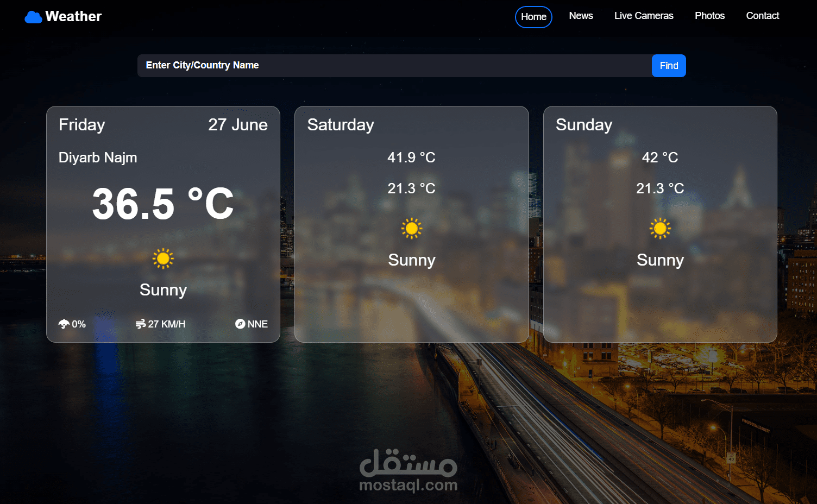This screenshot has height=504, width=817.
Task: Focus the Enter City/Country Name field
Action: (394, 66)
